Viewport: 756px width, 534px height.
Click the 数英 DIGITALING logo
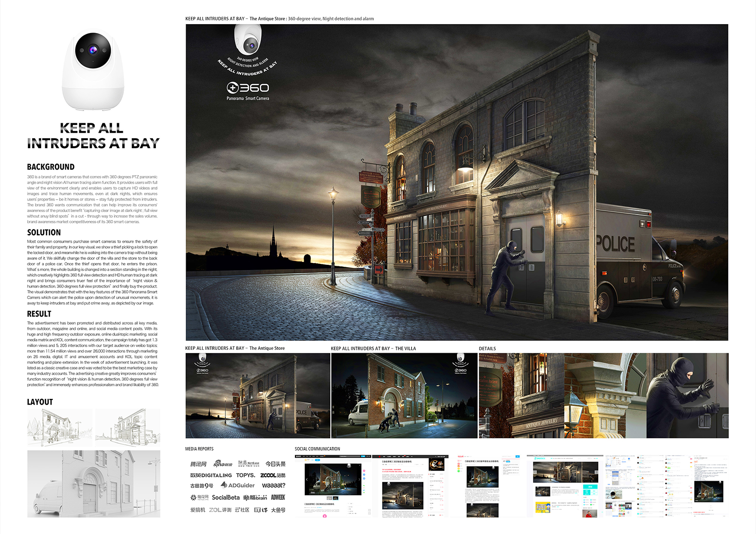211,475
